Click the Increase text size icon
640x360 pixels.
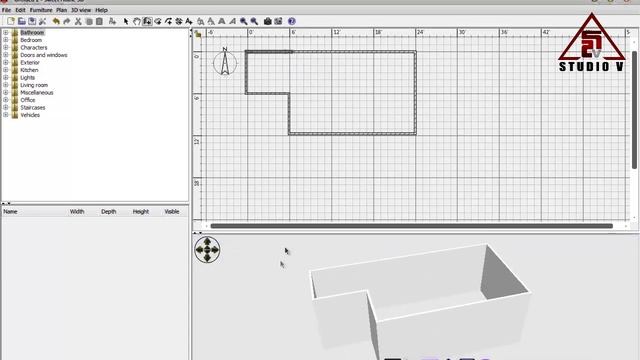201,21
